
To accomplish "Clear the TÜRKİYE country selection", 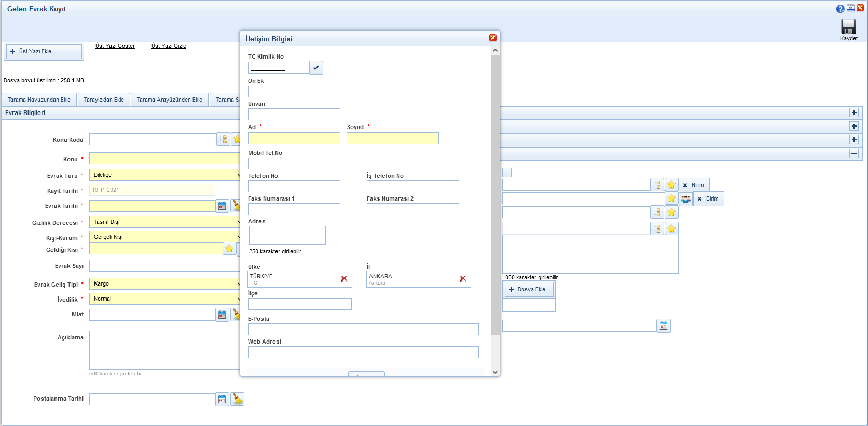I will tap(344, 279).
